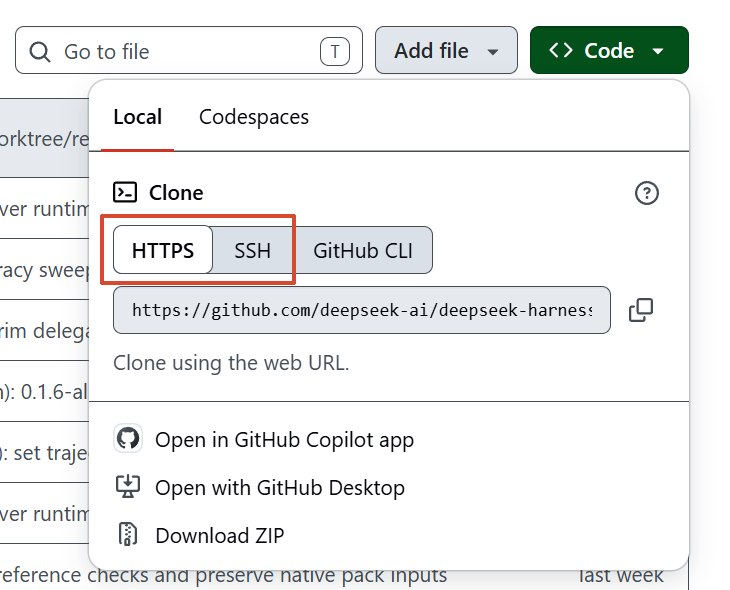Screen dimensions: 730x590
Task: Open the Add file dropdown
Action: tap(446, 50)
